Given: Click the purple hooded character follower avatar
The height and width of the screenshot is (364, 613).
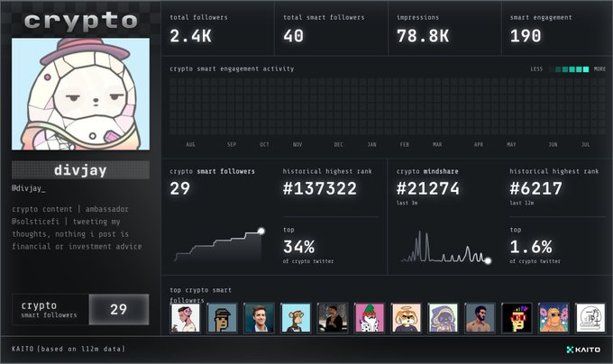Looking at the screenshot, I should click(x=443, y=318).
